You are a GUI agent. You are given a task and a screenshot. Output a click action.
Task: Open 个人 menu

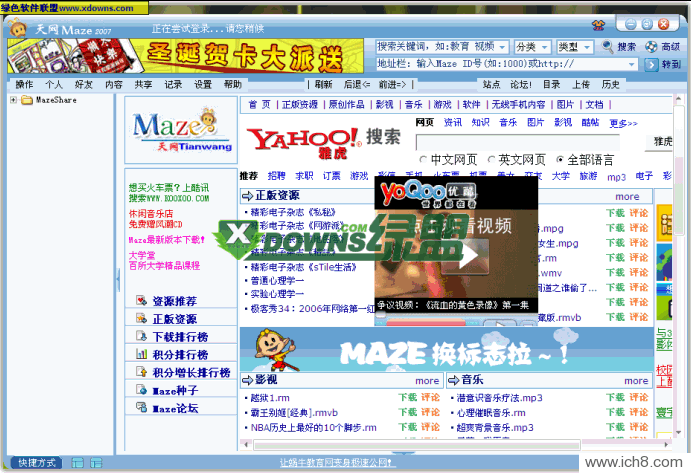tap(54, 84)
